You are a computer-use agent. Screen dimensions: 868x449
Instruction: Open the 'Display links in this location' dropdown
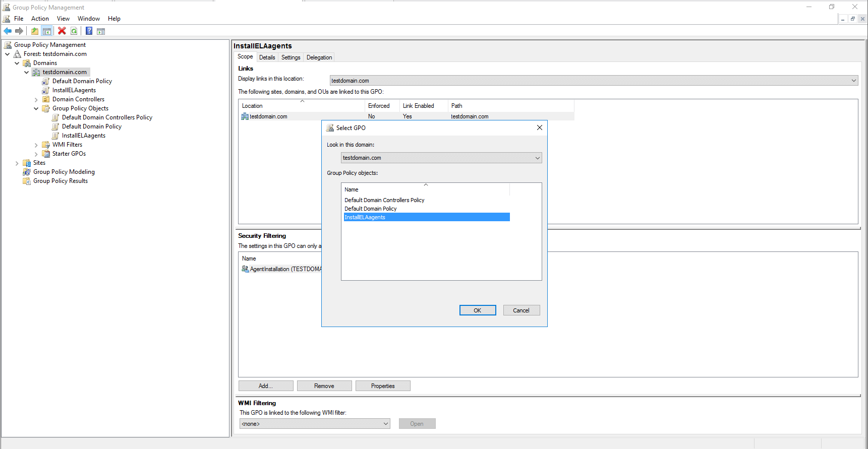pyautogui.click(x=594, y=81)
